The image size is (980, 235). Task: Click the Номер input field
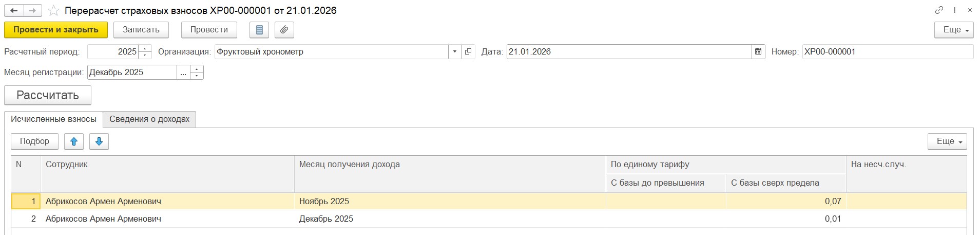tap(887, 51)
